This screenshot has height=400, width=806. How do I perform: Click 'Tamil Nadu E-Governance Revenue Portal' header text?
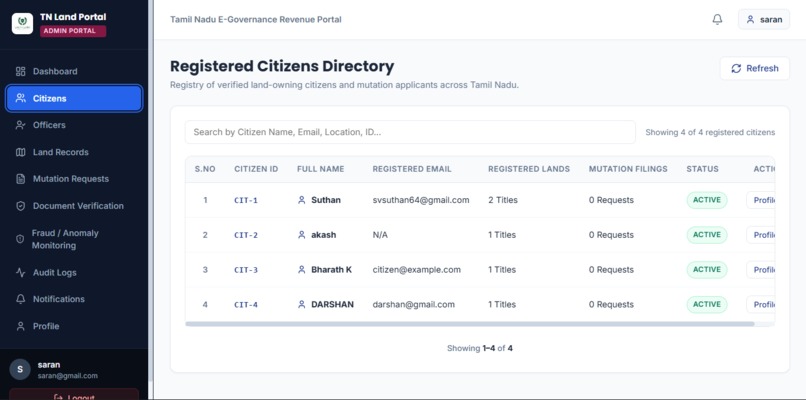[x=256, y=20]
